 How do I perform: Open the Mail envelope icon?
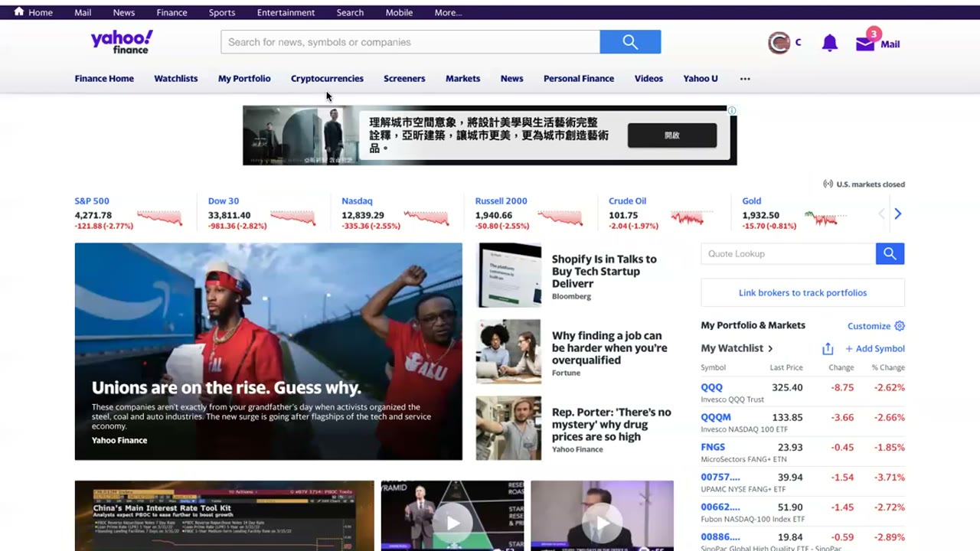(x=865, y=44)
